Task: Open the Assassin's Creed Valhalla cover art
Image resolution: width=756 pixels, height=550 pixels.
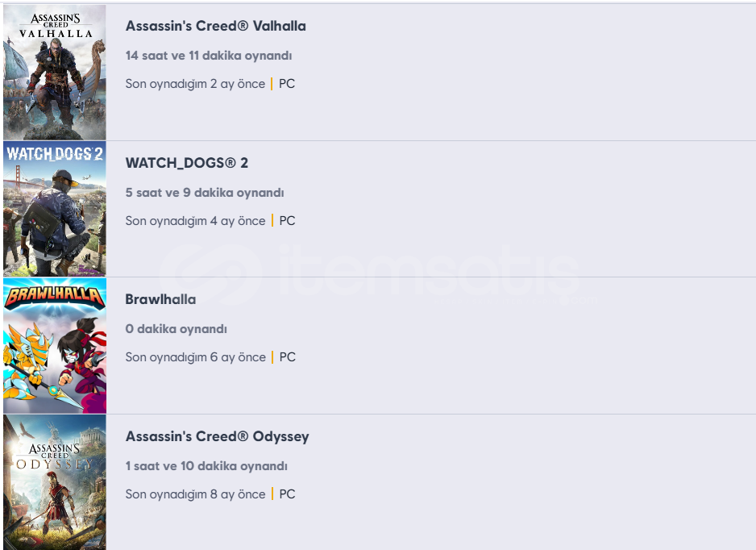Action: click(55, 73)
